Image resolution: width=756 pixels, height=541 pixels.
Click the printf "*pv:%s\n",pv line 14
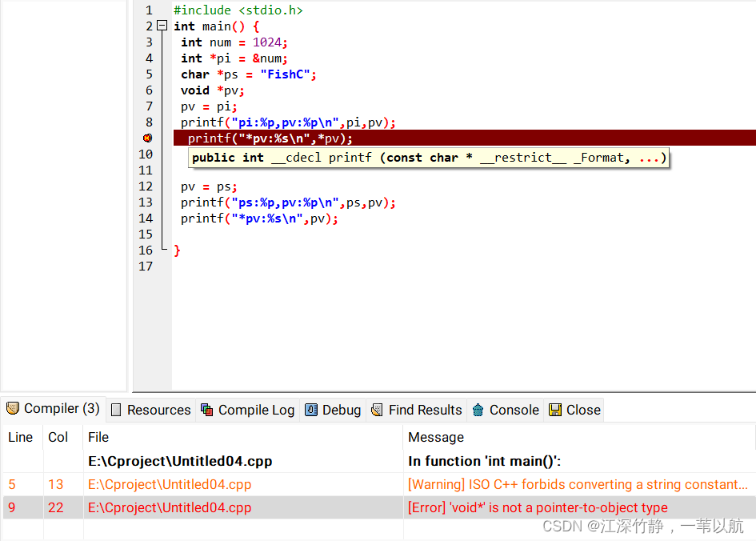[x=259, y=218]
